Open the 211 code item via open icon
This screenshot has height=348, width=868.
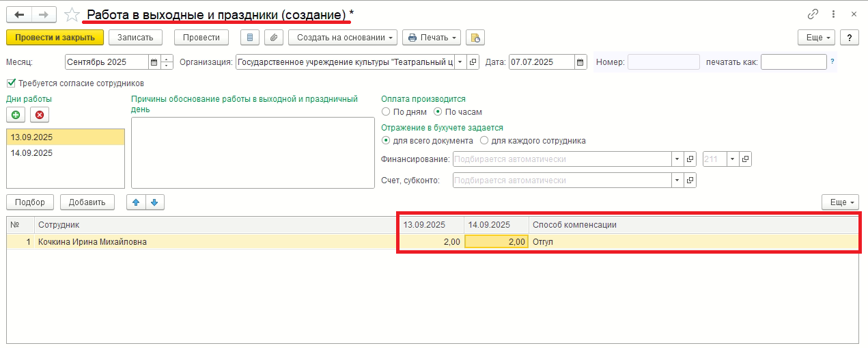click(x=746, y=159)
